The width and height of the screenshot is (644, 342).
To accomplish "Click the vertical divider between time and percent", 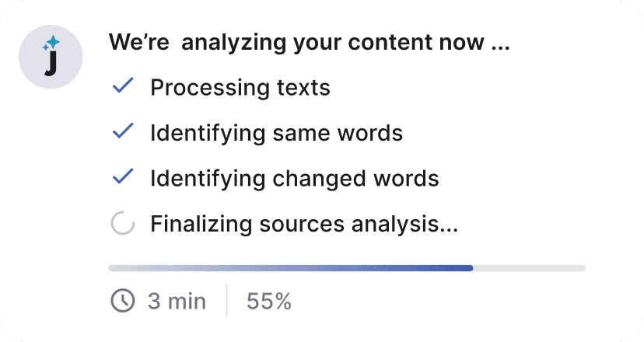I will [226, 300].
